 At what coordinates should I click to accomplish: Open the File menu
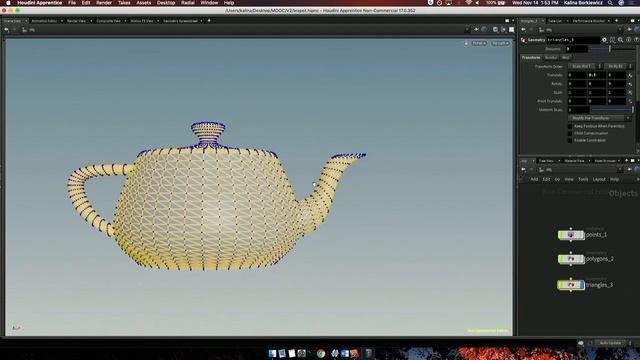72,3
